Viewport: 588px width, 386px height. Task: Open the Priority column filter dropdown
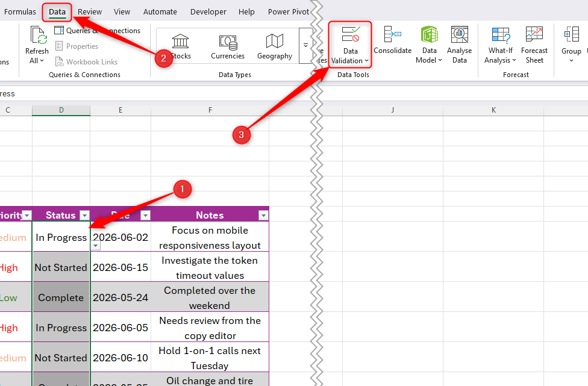(x=27, y=215)
